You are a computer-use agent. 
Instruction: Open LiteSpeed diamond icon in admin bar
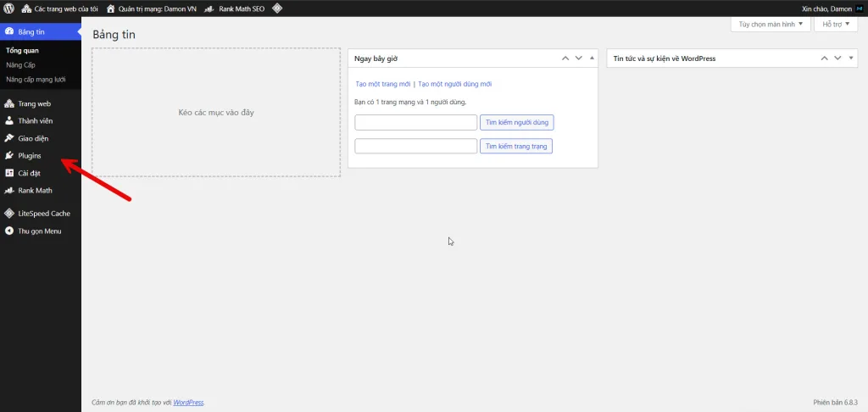pos(277,8)
